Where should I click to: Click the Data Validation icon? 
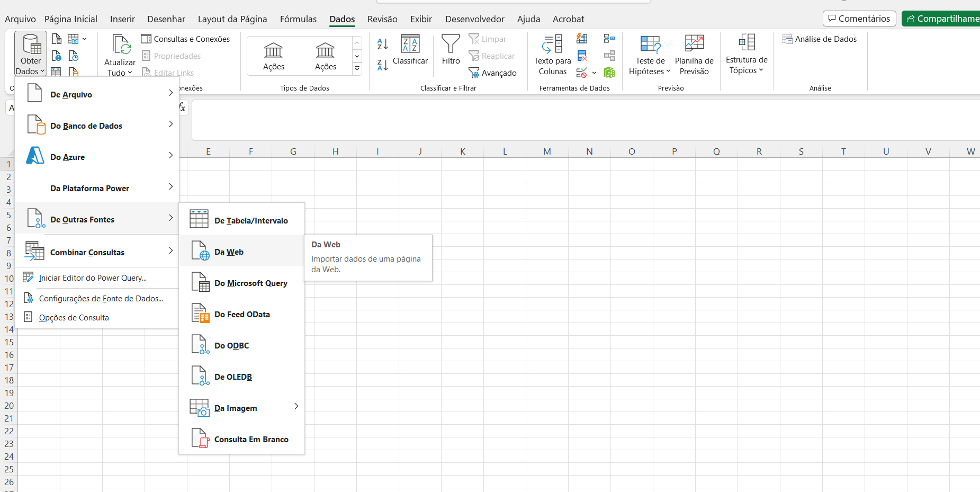(x=582, y=73)
